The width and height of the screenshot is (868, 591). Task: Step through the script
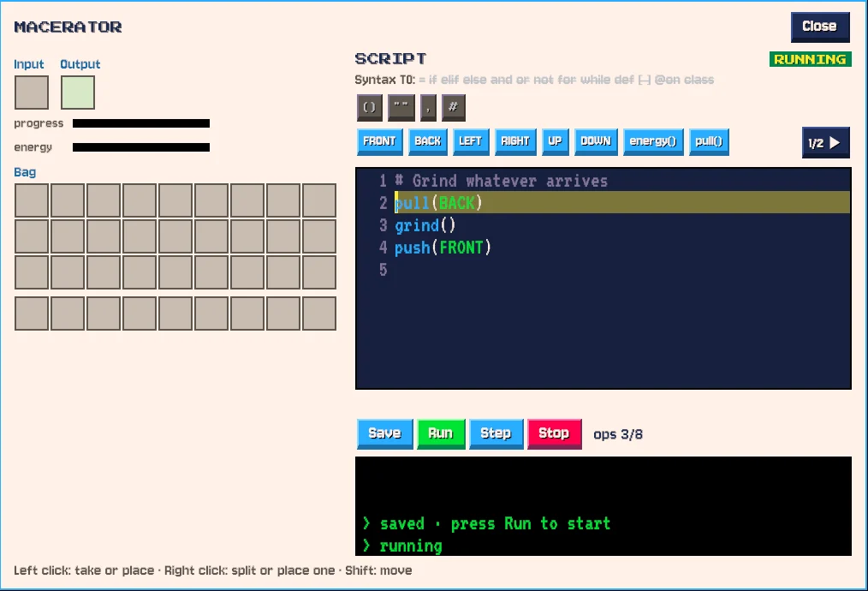tap(496, 433)
